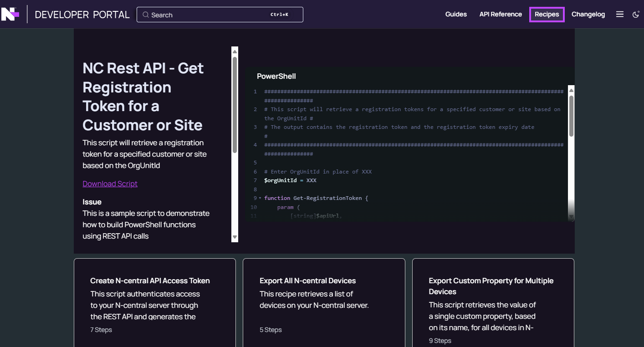Image resolution: width=644 pixels, height=347 pixels.
Task: Open the Changelog nav item
Action: pyautogui.click(x=588, y=14)
